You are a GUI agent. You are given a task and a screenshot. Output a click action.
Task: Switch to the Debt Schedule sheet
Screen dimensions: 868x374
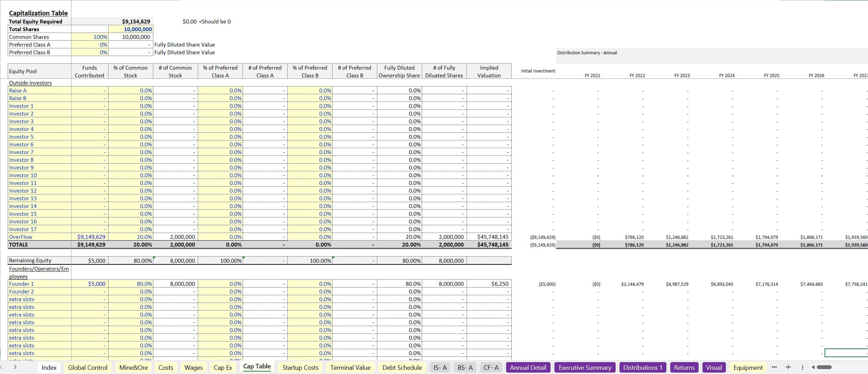(402, 367)
